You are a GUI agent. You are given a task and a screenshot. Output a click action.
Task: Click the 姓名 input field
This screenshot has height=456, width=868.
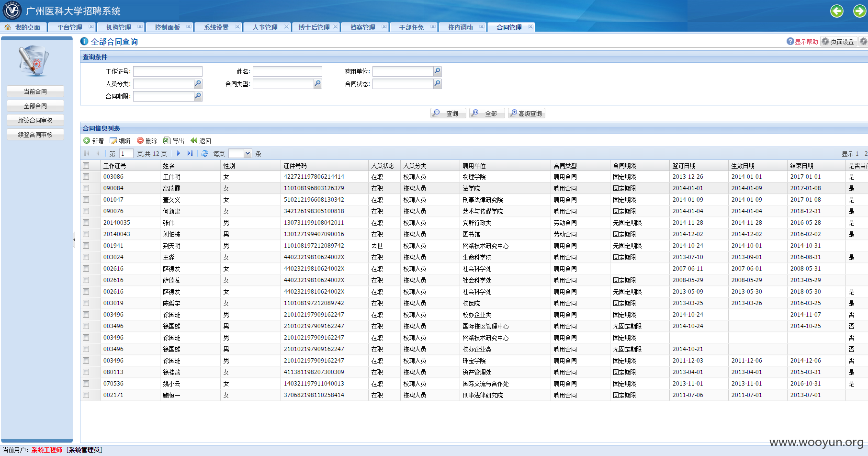pos(287,71)
